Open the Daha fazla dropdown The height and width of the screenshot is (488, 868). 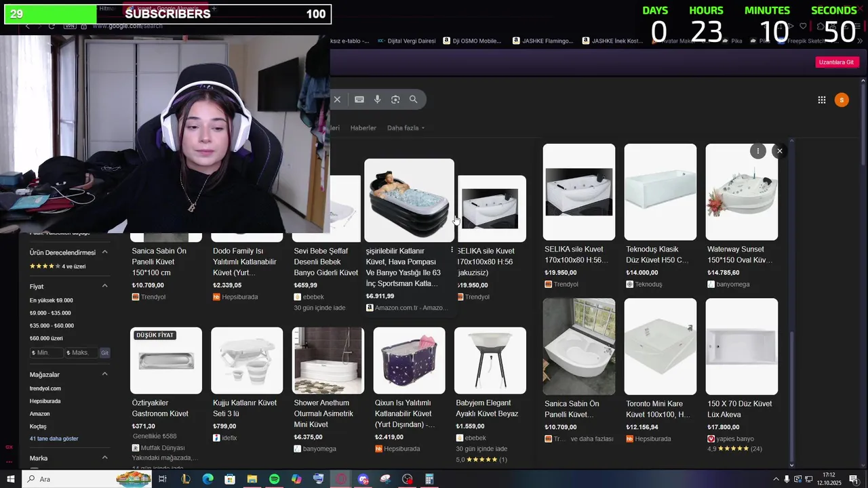coord(406,127)
